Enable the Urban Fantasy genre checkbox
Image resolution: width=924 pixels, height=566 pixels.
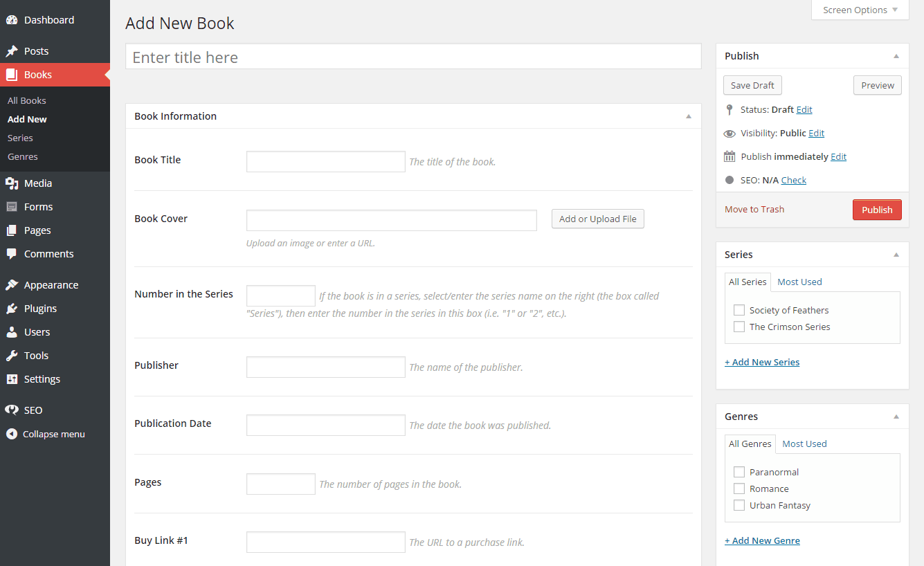(739, 505)
